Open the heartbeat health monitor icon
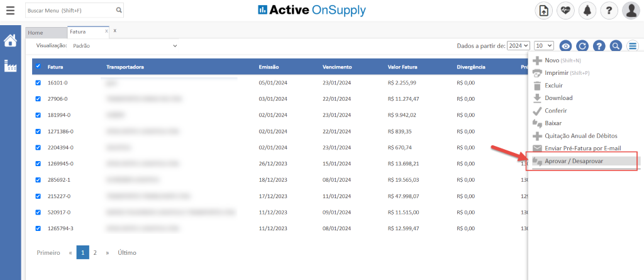 coord(565,11)
